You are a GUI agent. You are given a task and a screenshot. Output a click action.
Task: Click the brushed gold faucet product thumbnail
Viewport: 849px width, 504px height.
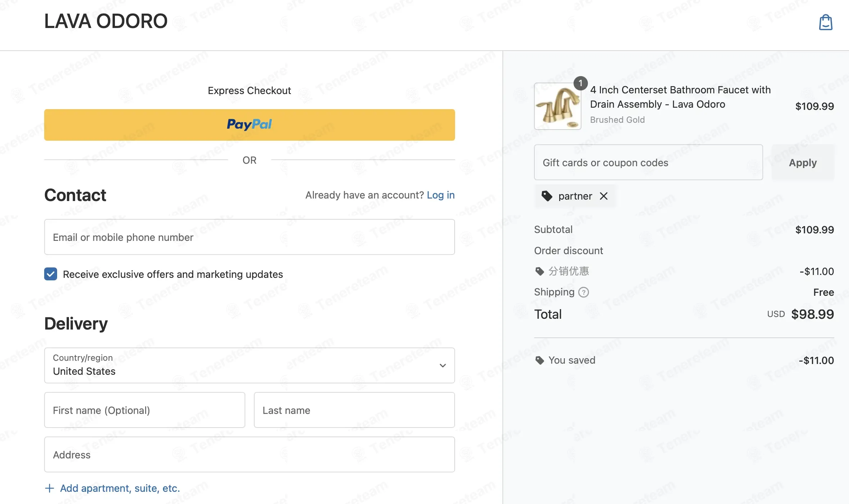[558, 106]
